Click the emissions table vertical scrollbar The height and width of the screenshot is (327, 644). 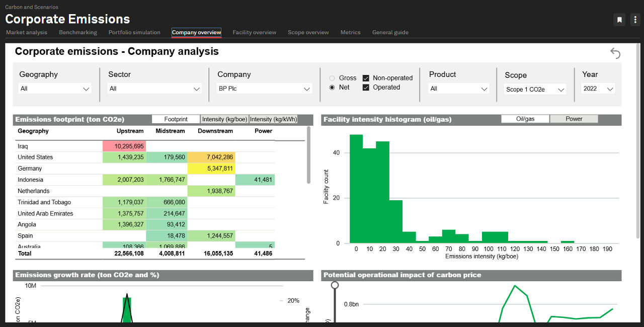[x=308, y=155]
